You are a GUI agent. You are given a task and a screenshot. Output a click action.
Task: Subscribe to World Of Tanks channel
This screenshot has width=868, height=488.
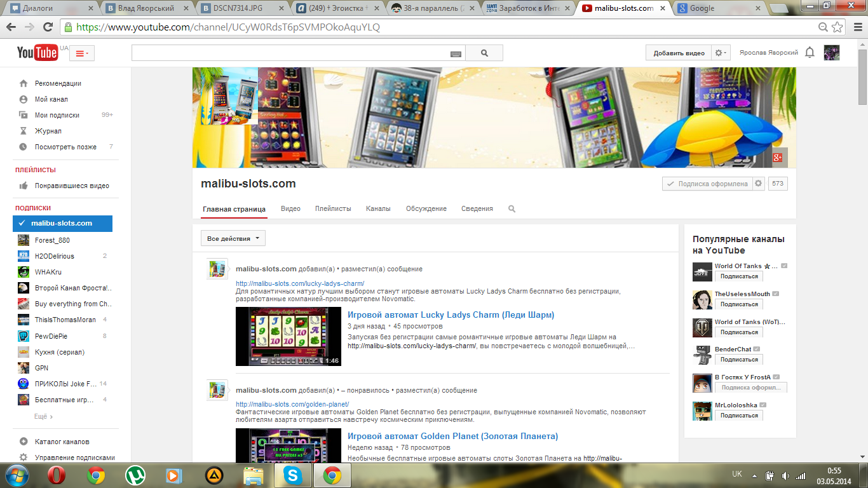(x=738, y=276)
